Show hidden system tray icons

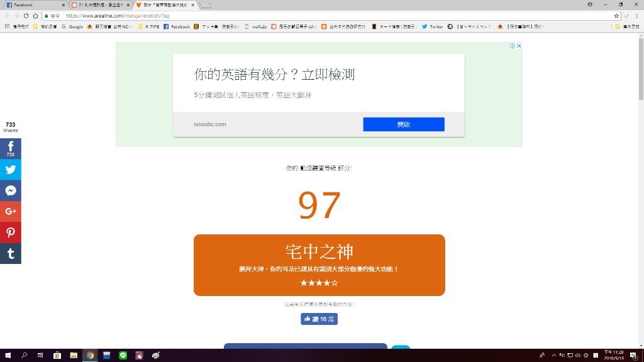(553, 356)
